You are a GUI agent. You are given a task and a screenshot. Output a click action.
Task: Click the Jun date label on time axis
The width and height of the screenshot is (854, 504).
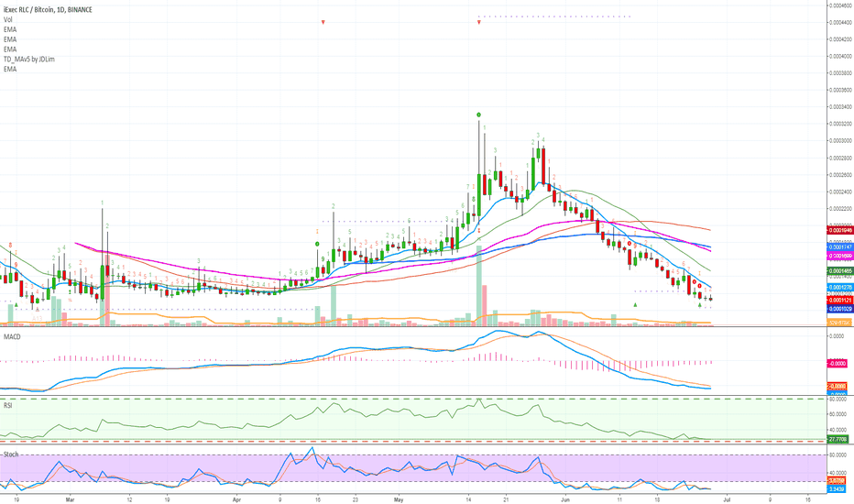click(564, 499)
